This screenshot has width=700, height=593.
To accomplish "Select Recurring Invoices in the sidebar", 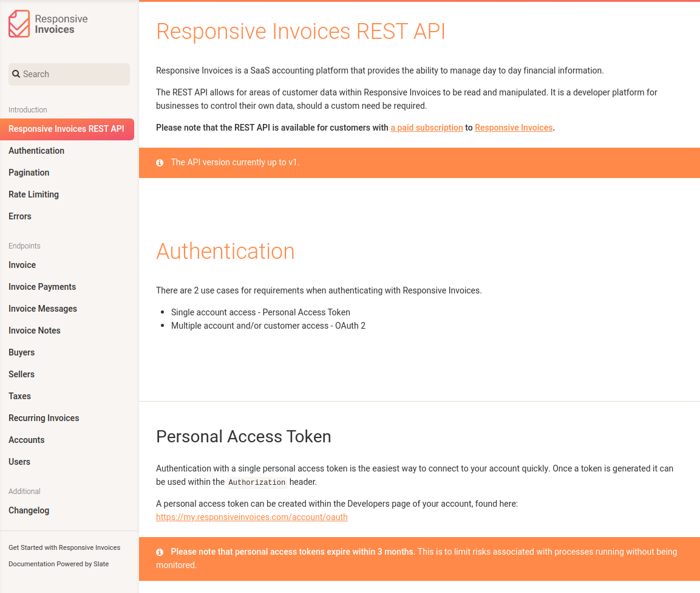I will point(44,418).
